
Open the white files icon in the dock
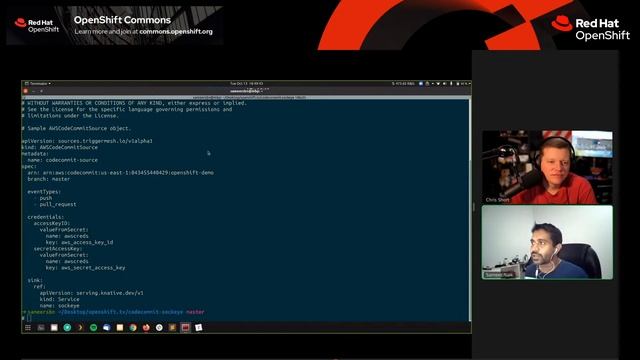54,327
